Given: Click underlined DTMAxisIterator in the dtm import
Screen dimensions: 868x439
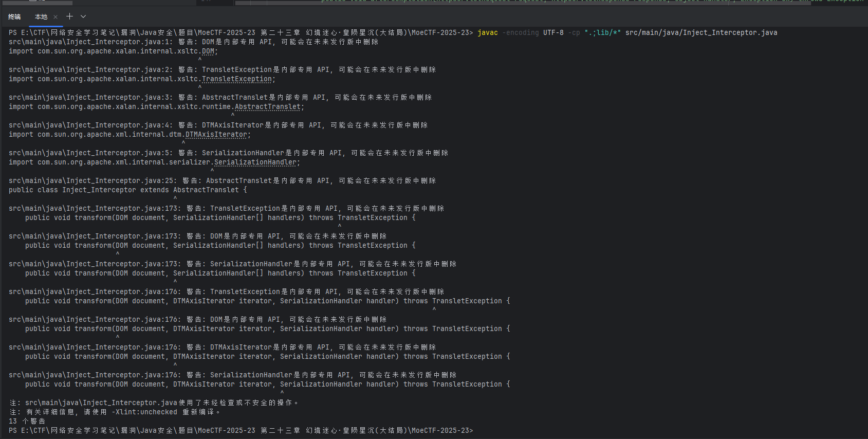Looking at the screenshot, I should [216, 135].
